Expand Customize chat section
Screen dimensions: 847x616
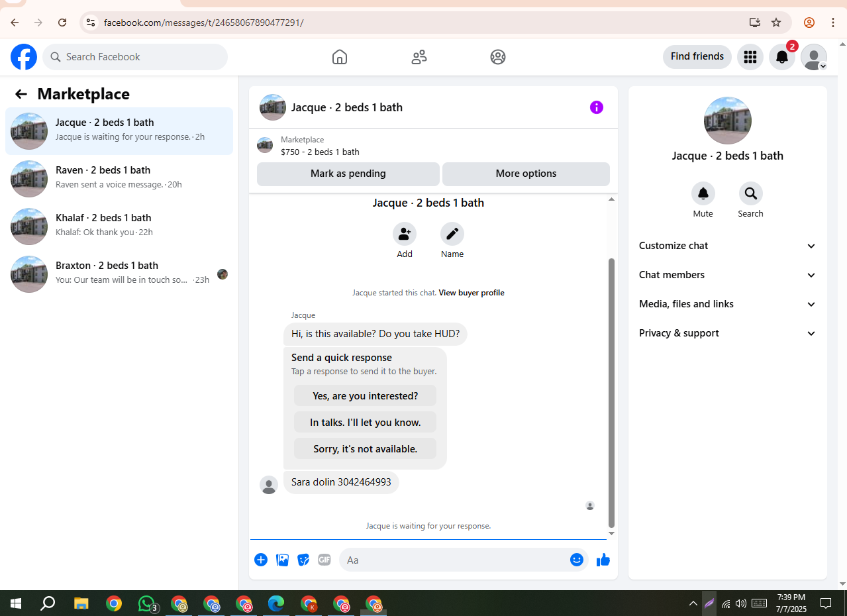[x=727, y=246]
